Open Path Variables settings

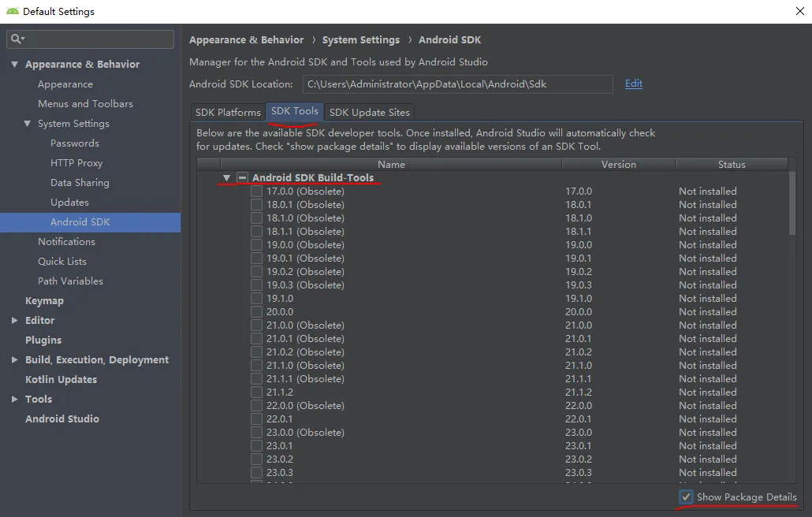70,281
